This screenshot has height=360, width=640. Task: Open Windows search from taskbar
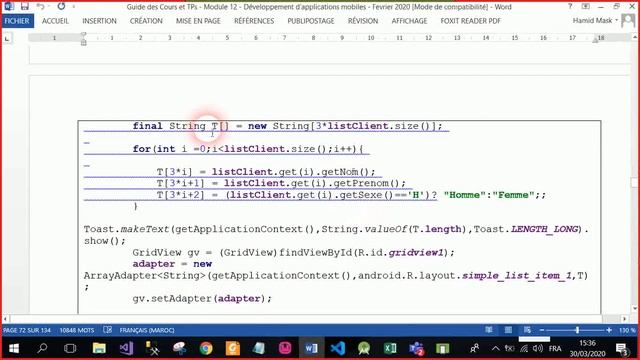42,348
